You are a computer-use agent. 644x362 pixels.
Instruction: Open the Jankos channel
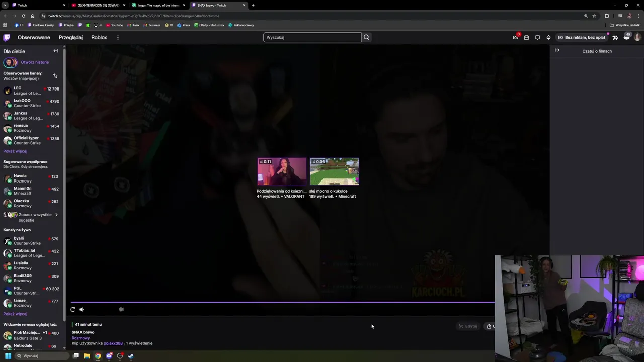tap(31, 116)
